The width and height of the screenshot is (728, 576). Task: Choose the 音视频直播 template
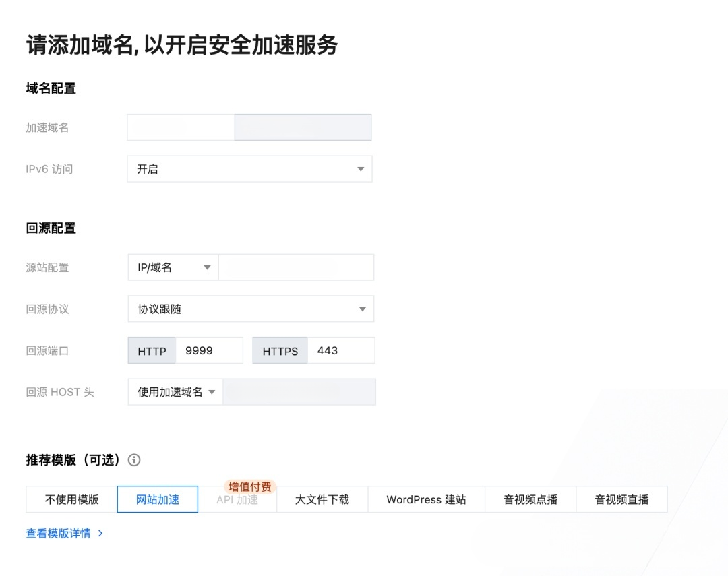tap(621, 499)
